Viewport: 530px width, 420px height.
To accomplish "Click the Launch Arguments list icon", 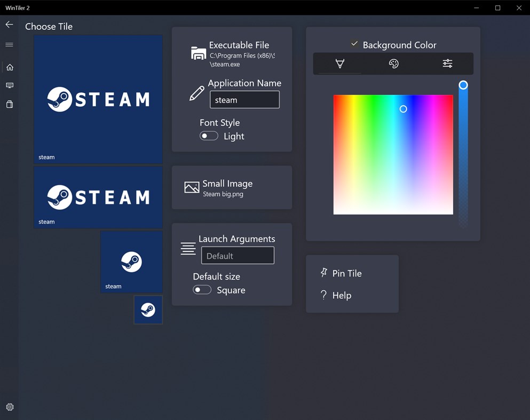I will pyautogui.click(x=188, y=248).
